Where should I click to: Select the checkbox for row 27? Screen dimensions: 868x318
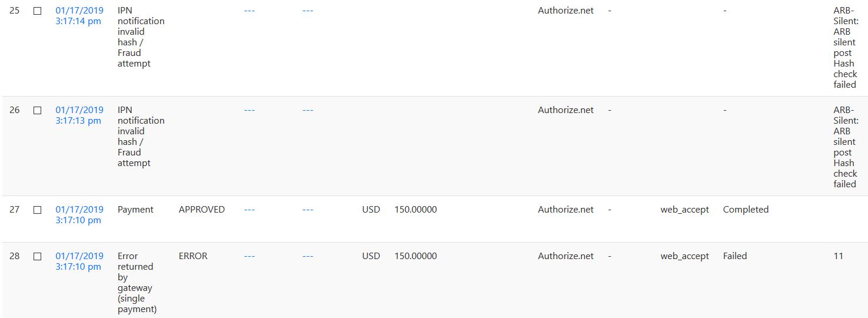click(37, 210)
